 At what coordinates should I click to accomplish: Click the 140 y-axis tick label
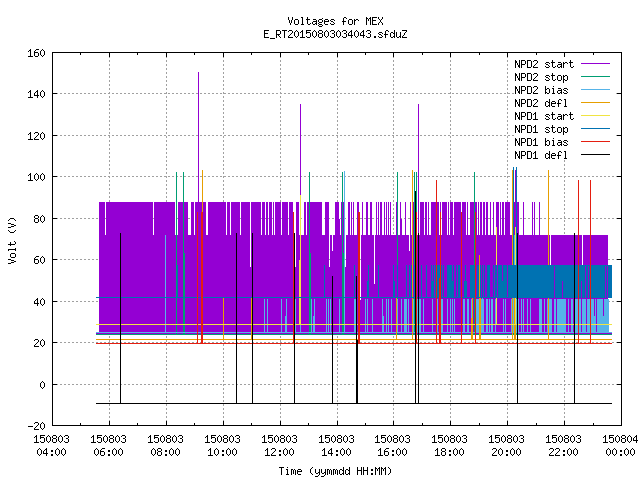pos(36,94)
